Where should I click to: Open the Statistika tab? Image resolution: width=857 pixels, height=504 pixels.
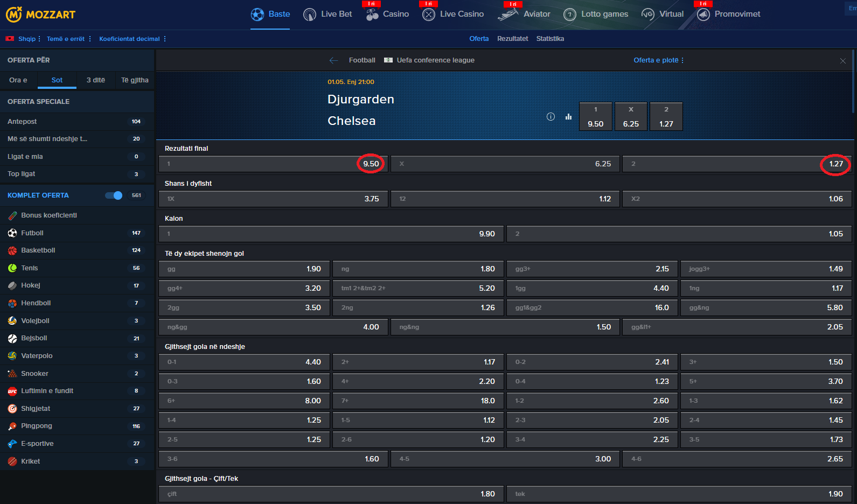click(550, 39)
